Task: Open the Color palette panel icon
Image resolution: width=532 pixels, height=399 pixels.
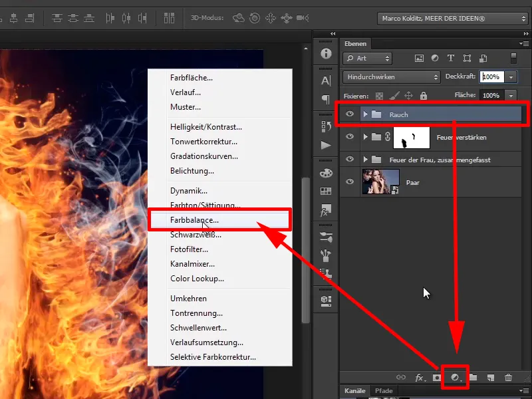Action: (x=326, y=173)
